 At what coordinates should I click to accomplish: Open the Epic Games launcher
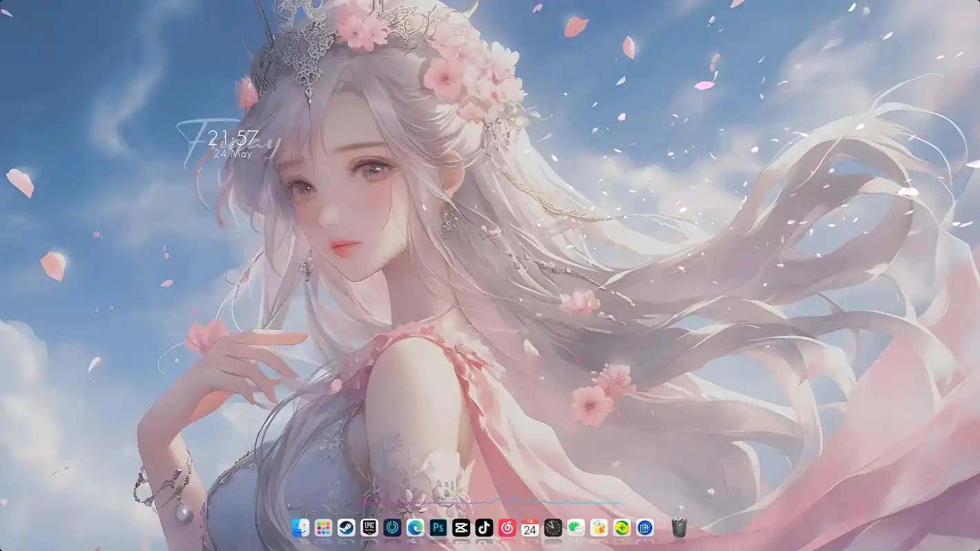(369, 528)
